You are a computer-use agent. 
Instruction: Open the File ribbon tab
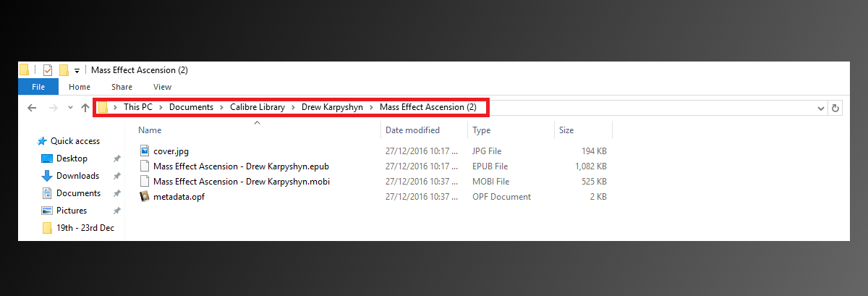pos(38,87)
